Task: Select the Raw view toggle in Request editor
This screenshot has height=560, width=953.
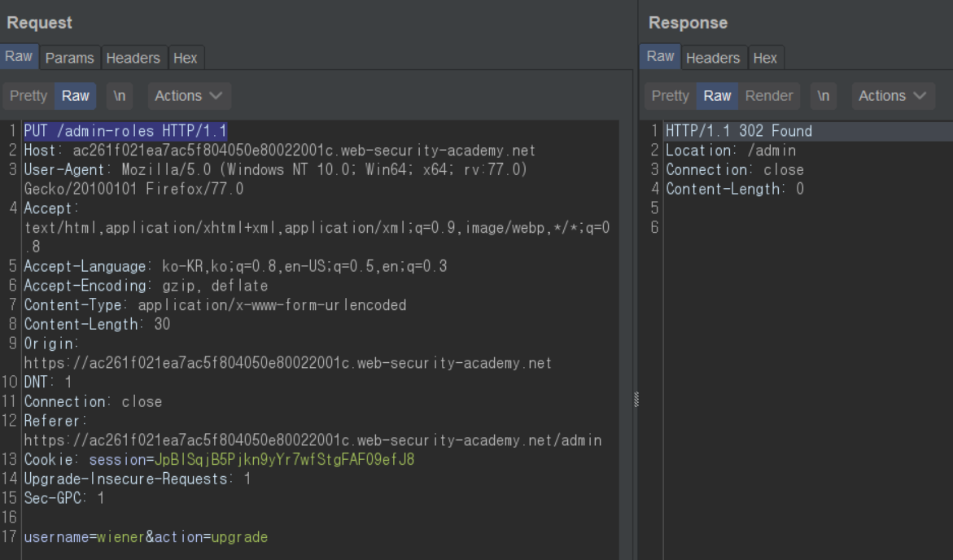Action: pos(76,96)
